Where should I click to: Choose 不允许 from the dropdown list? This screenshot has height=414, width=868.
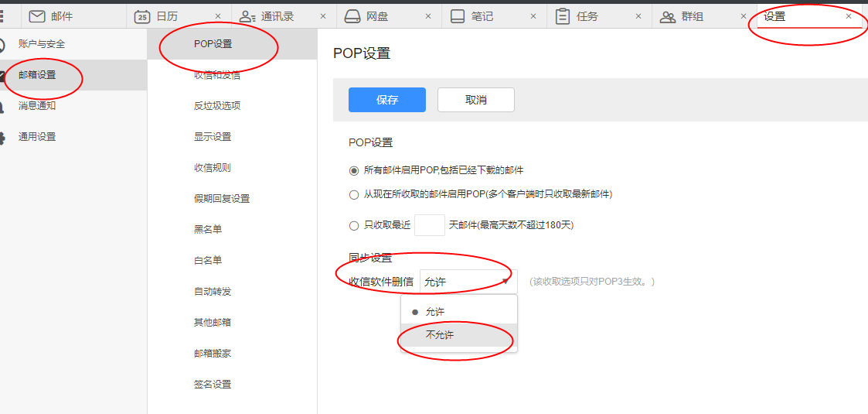[x=440, y=335]
